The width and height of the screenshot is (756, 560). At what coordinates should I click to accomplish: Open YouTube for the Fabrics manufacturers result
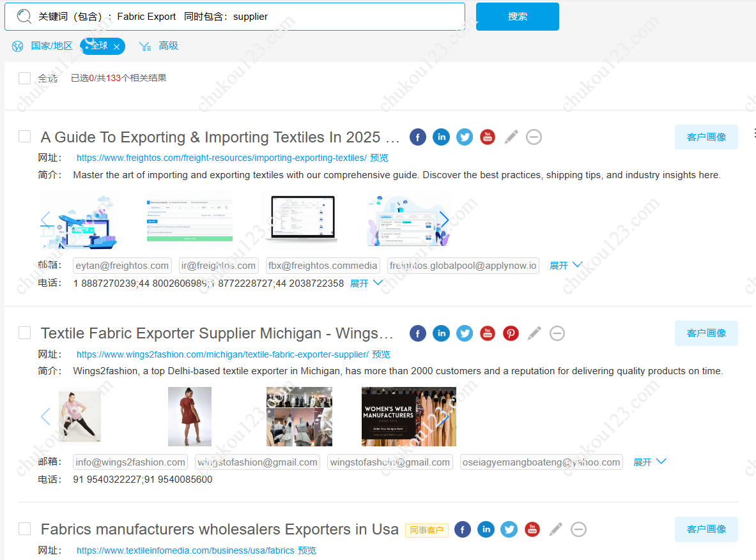point(532,529)
